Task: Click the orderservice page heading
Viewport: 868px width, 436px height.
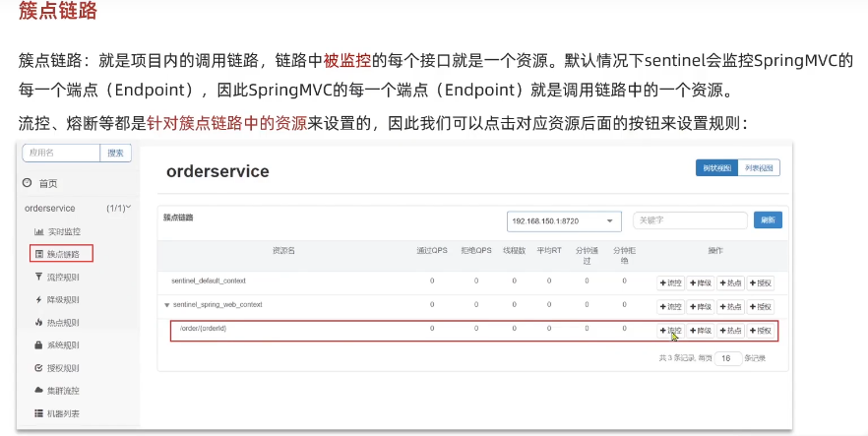Action: pyautogui.click(x=217, y=171)
